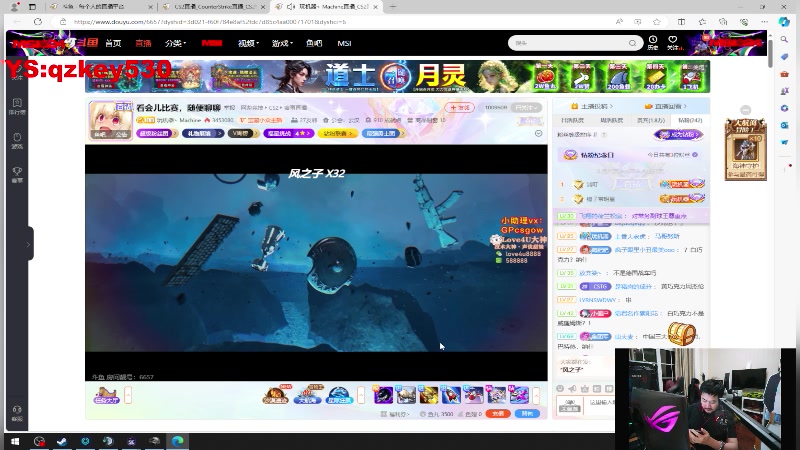Add page to favorites star icon
800x450 pixels.
pos(657,21)
